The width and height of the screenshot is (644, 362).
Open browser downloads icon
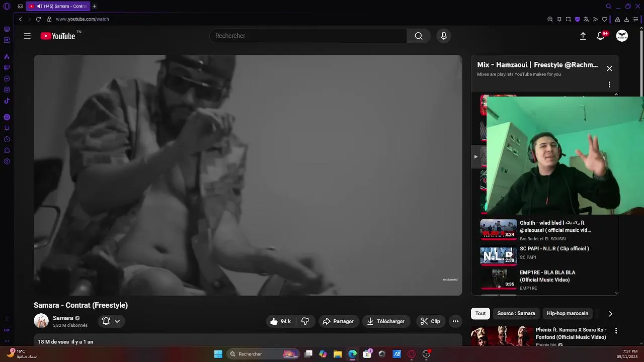(626, 19)
